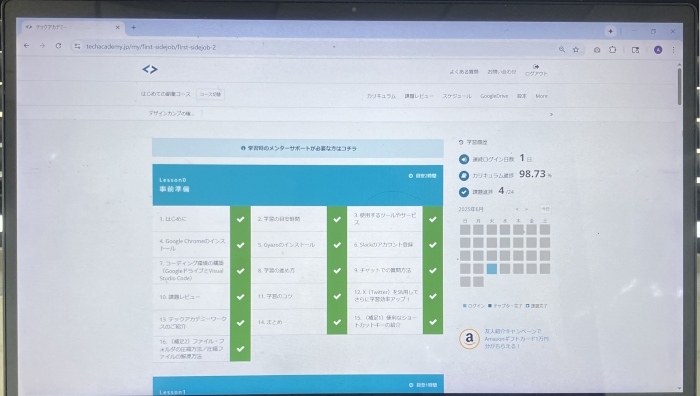This screenshot has width=700, height=396.
Task: Click the 今日 button on calendar
Action: tap(545, 209)
